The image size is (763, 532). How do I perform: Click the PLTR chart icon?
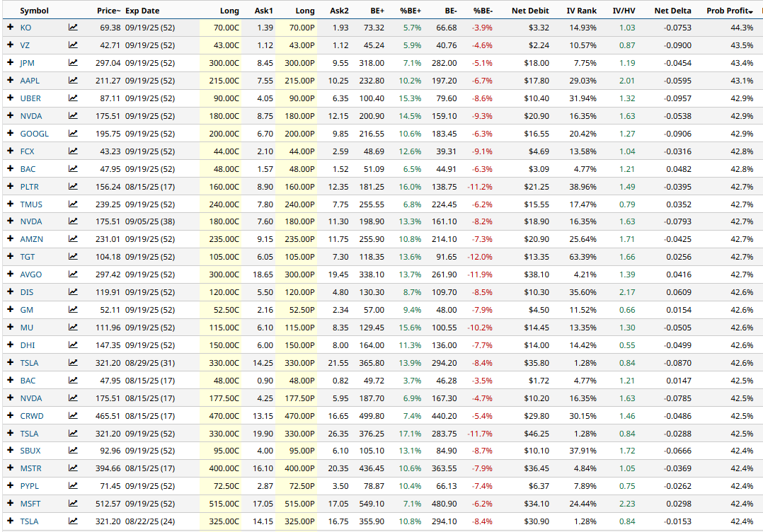(73, 187)
